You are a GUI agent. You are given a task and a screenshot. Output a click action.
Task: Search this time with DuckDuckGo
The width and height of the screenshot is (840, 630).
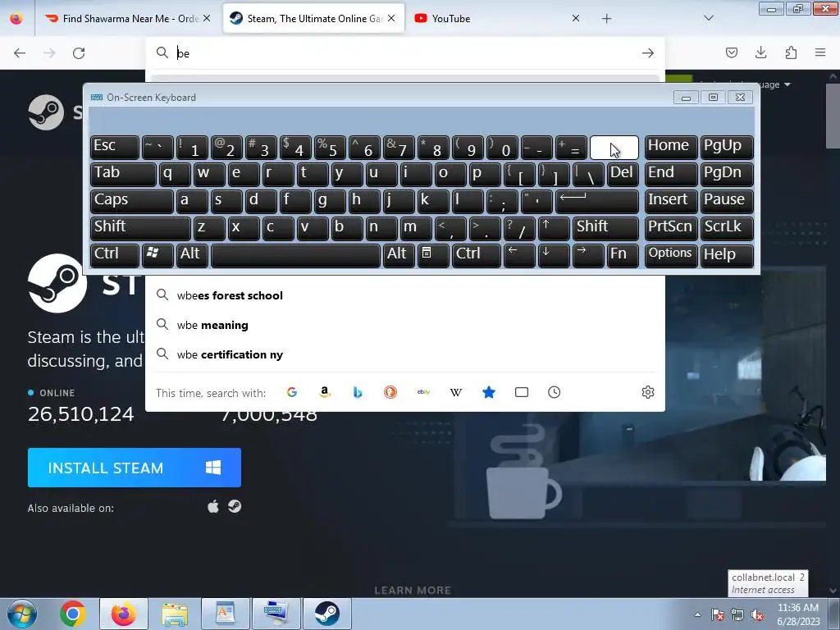390,392
